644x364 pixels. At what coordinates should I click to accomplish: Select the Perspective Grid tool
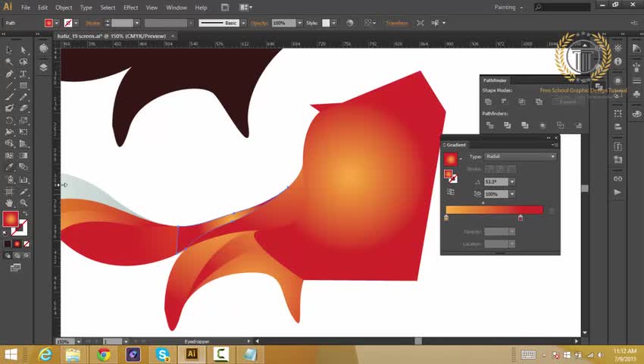[23, 143]
